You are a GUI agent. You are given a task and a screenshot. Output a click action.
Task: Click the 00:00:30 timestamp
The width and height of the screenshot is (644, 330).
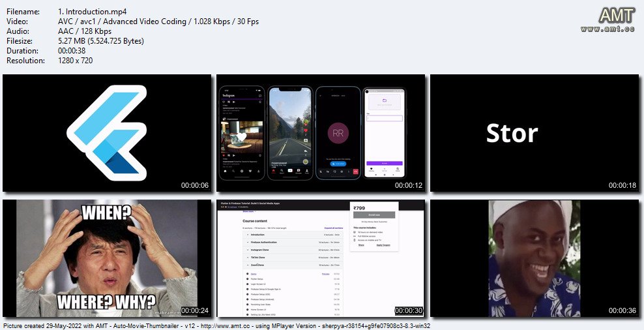click(409, 310)
